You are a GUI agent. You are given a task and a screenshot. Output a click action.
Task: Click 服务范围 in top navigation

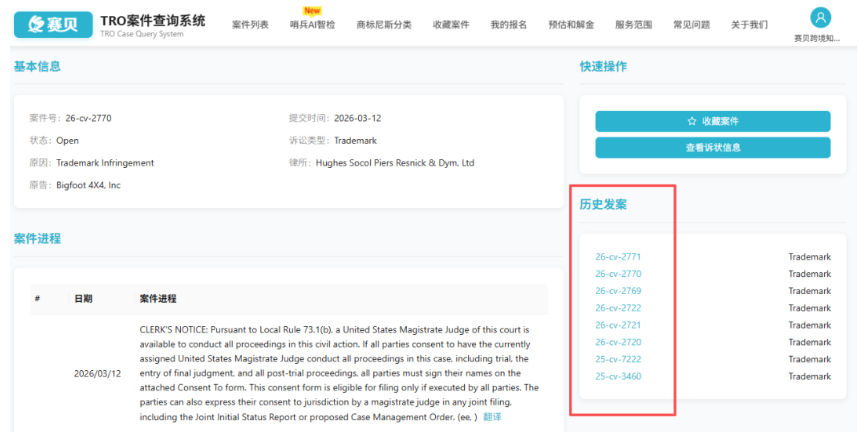tap(634, 25)
